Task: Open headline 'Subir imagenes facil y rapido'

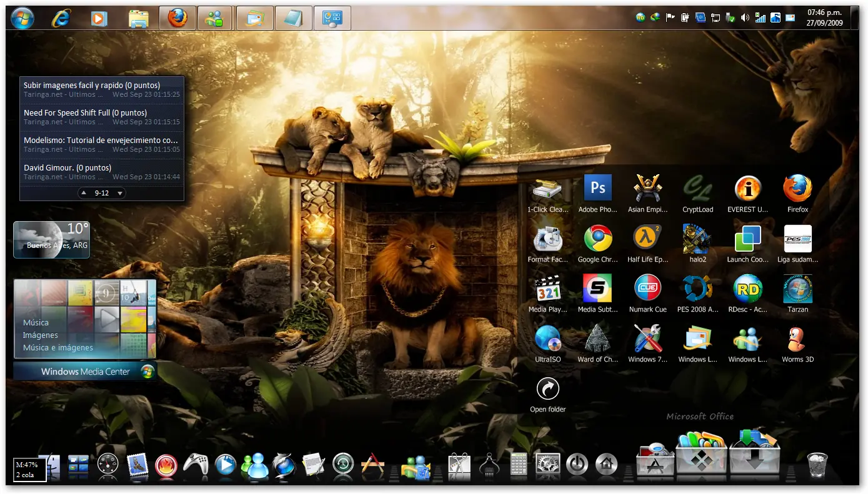Action: [102, 90]
